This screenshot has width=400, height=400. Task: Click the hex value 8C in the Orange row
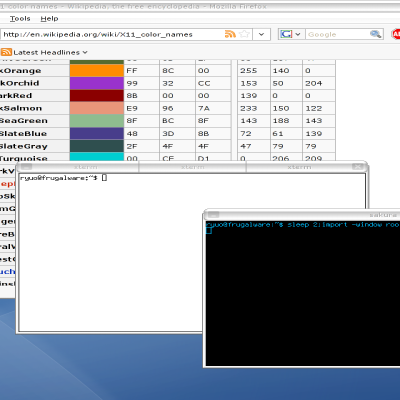coord(168,71)
